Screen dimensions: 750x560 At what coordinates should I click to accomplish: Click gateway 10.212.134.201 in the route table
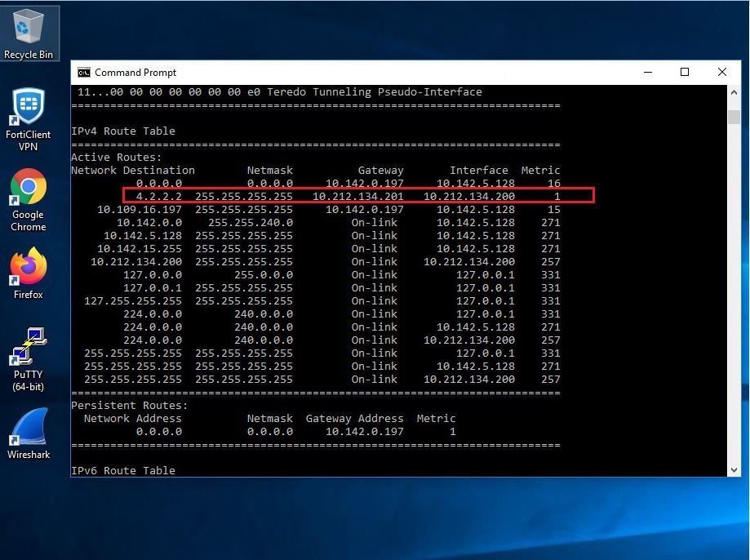357,196
